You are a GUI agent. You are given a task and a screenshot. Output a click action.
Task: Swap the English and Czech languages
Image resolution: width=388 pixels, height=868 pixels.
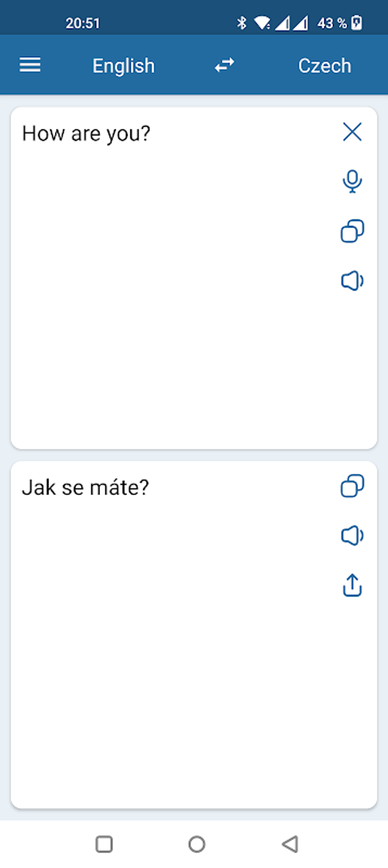pos(224,65)
